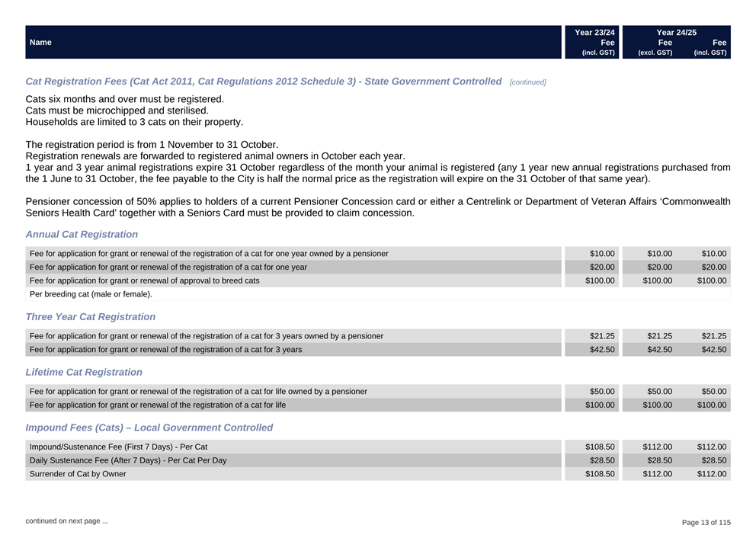The image size is (756, 535).
Task: Click the Daily Sustenance Fee row label
Action: coord(127,460)
